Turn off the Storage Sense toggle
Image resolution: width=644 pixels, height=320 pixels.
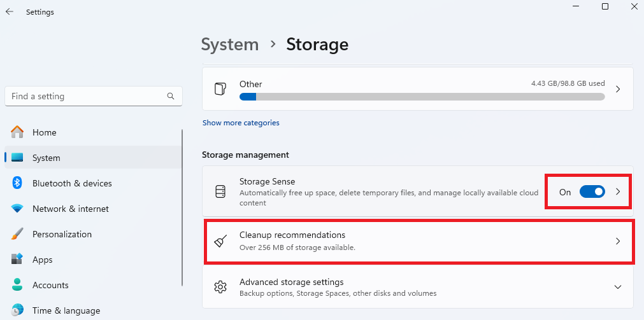[592, 191]
